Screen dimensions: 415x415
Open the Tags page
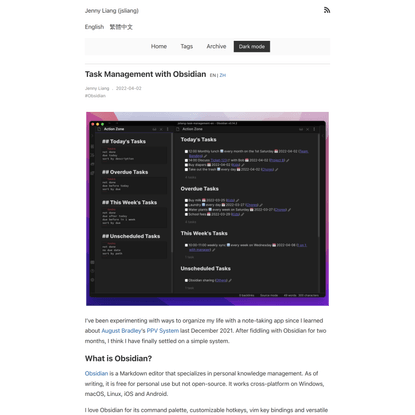click(x=187, y=46)
